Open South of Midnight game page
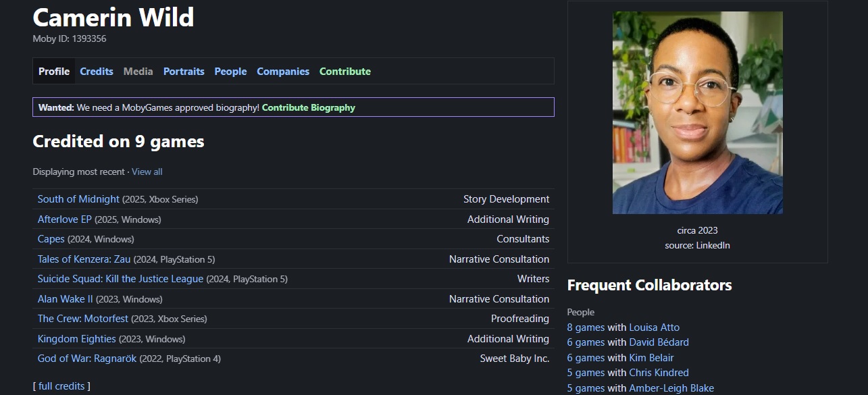 pos(78,199)
